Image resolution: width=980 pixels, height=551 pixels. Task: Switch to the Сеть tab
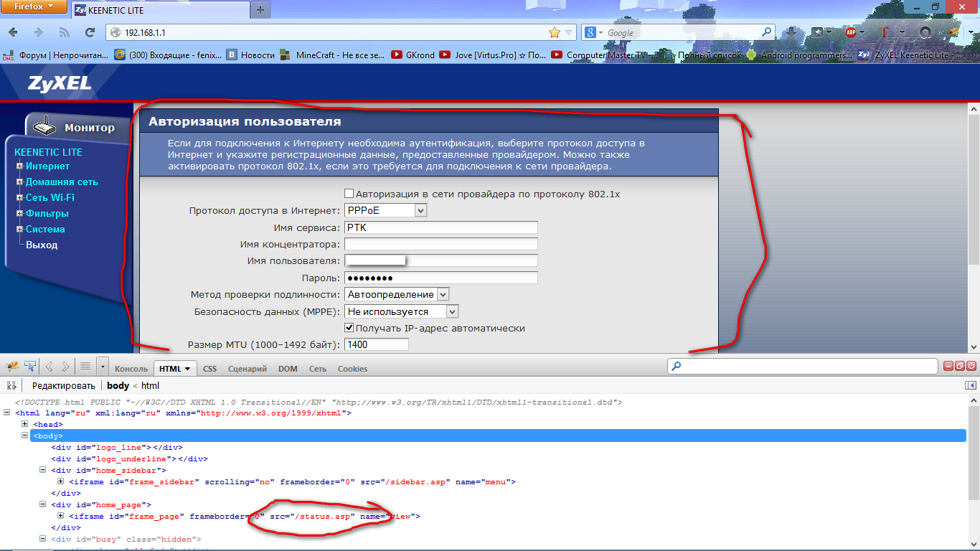(318, 369)
